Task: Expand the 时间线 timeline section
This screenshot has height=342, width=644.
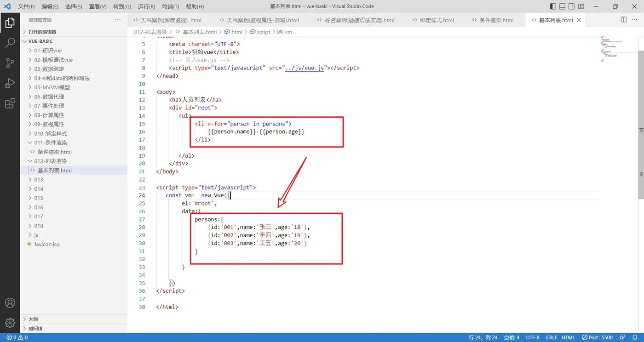Action: click(74, 329)
